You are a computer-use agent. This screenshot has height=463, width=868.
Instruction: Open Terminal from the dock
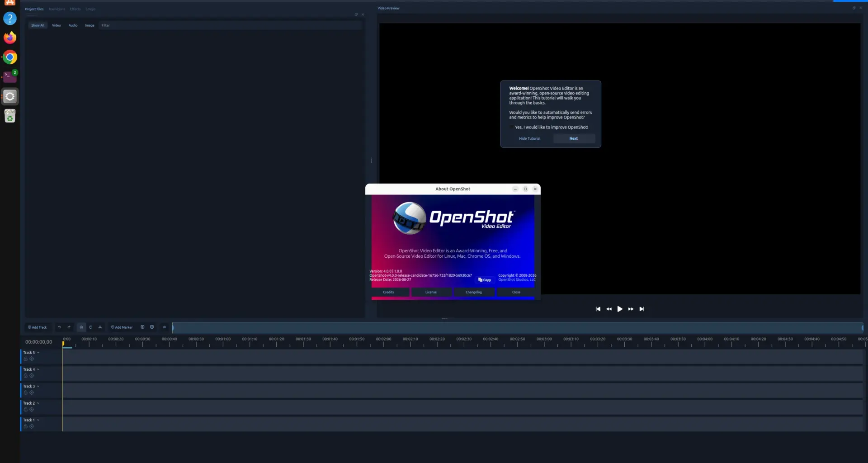(x=10, y=76)
